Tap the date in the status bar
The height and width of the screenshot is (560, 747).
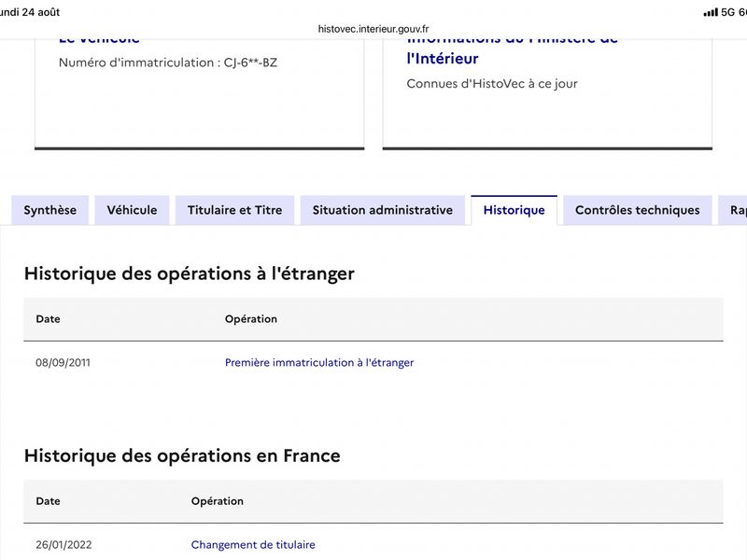point(30,12)
